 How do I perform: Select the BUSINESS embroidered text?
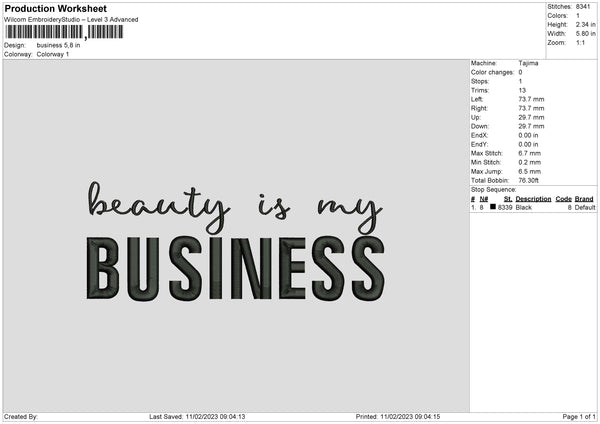235,268
